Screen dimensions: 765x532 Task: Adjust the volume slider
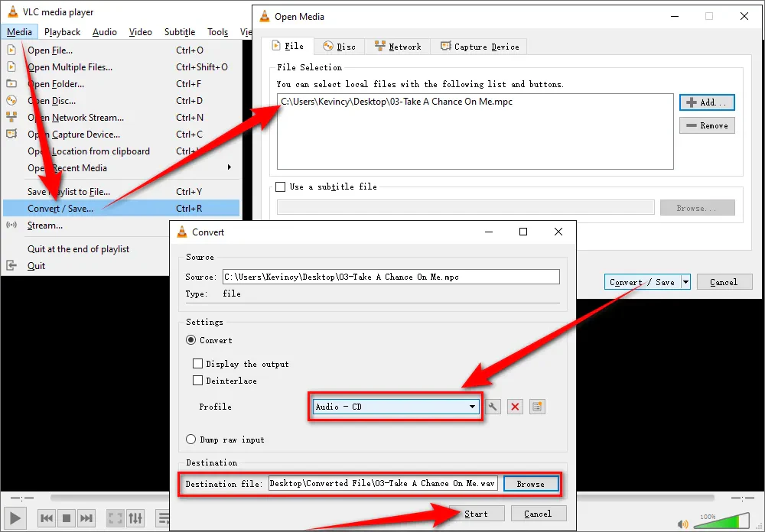[721, 521]
